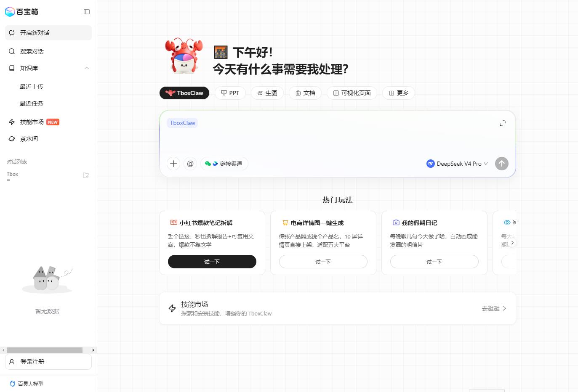
Task: Select the 可视化页面 mode tab
Action: click(352, 93)
